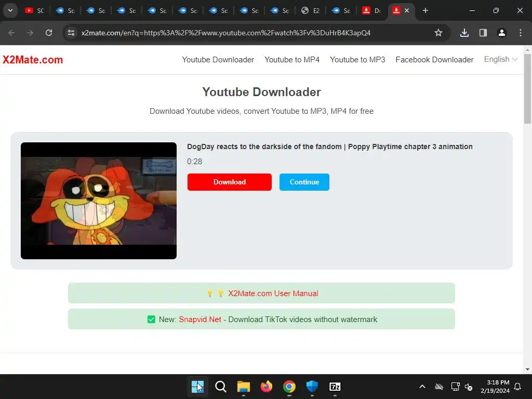Click the muted volume tray icon
Viewport: 532px width, 399px height.
click(469, 387)
